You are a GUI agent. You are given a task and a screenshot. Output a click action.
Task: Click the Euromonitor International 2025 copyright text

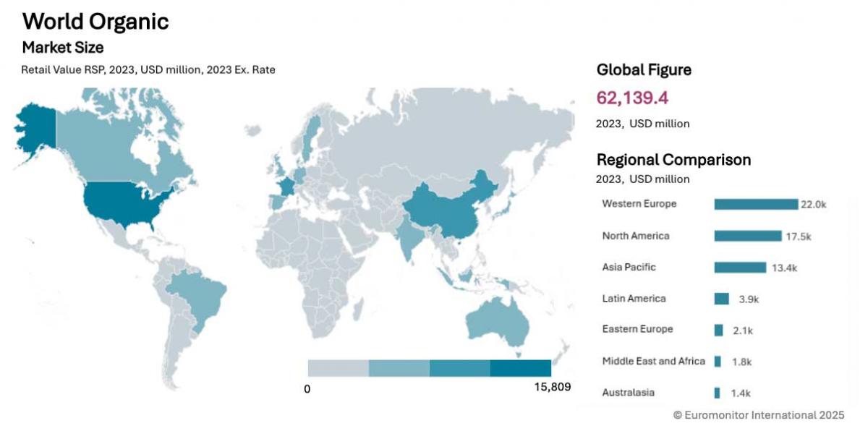759,415
